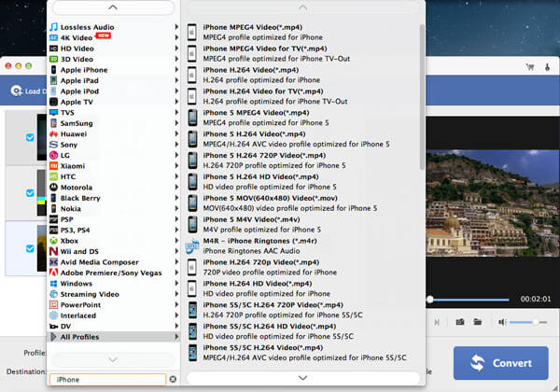Move the category list down with bottom chevron

click(113, 360)
